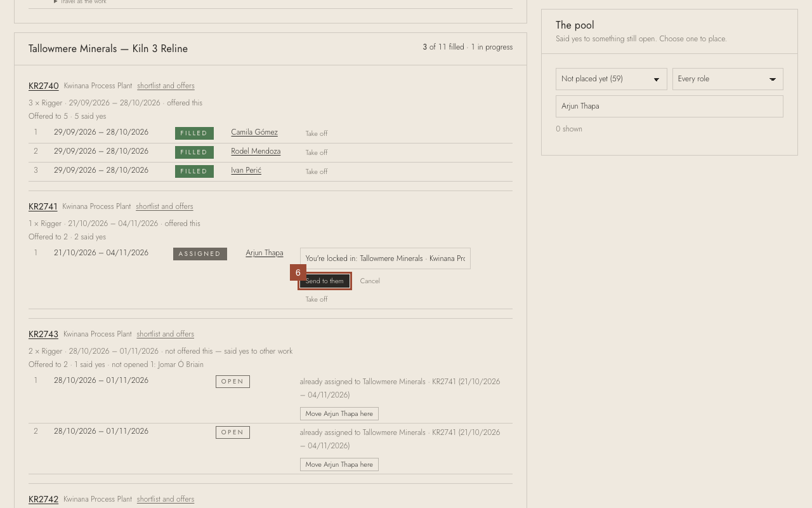Open job link KR2740

click(x=44, y=86)
